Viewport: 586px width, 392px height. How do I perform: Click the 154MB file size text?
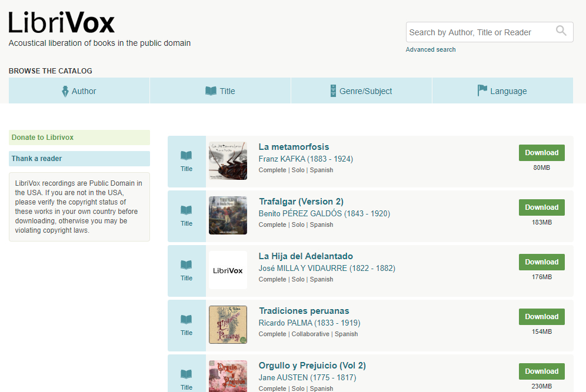point(541,331)
